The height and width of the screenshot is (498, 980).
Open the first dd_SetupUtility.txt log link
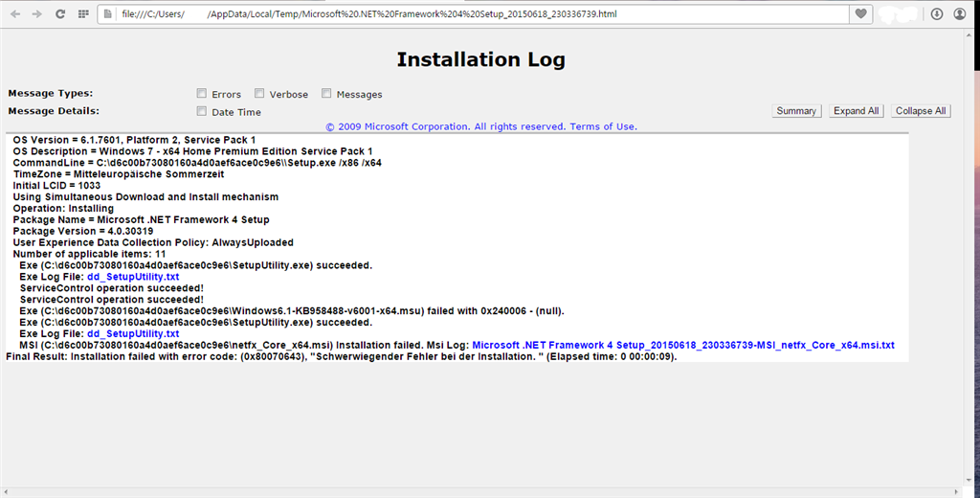pos(133,277)
